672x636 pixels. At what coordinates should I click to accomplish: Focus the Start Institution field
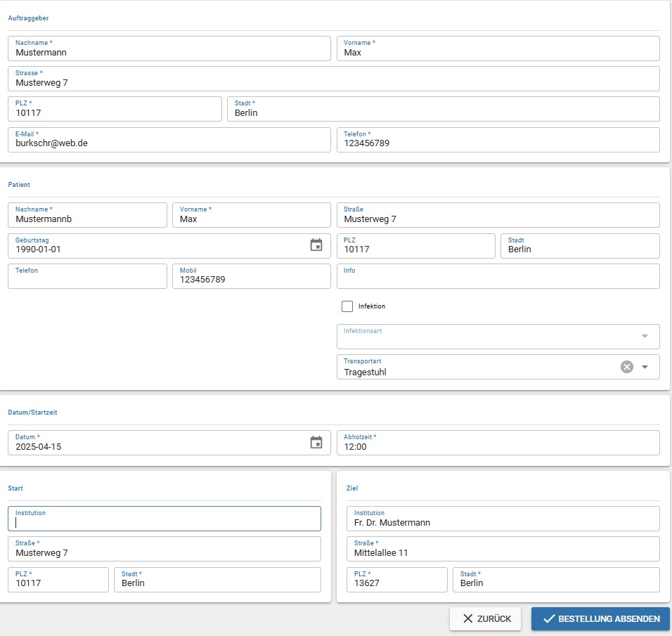click(164, 519)
